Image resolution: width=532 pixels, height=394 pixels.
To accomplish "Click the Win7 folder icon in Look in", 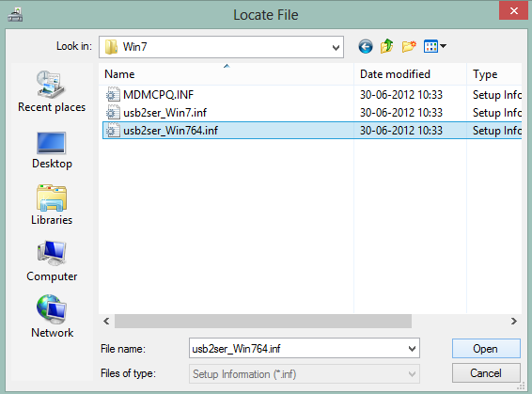I will pyautogui.click(x=111, y=47).
